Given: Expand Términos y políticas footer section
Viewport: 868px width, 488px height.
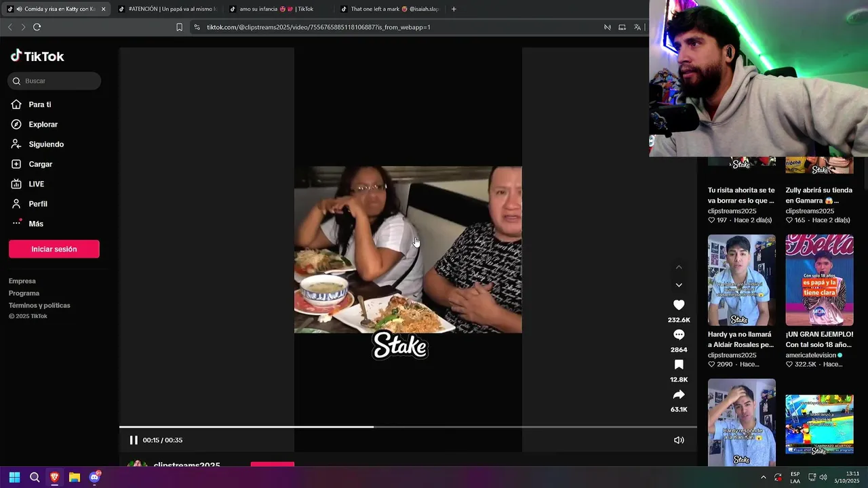Looking at the screenshot, I should tap(39, 306).
